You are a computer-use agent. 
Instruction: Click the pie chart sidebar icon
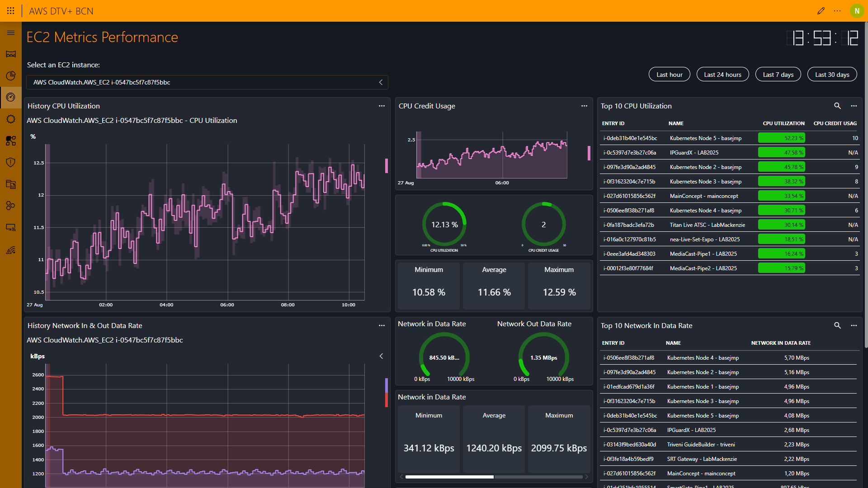click(11, 75)
